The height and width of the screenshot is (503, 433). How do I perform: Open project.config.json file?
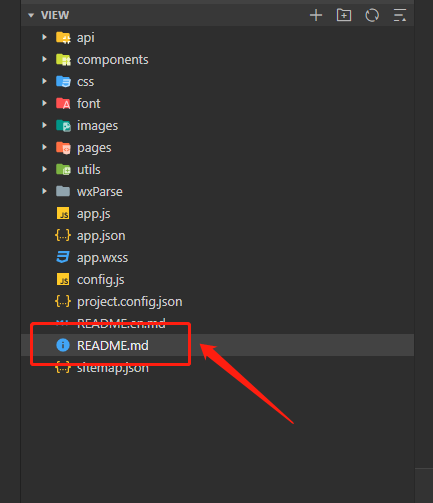130,302
